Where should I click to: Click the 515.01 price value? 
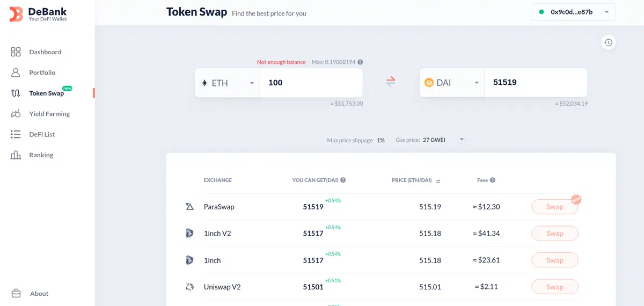(x=430, y=287)
